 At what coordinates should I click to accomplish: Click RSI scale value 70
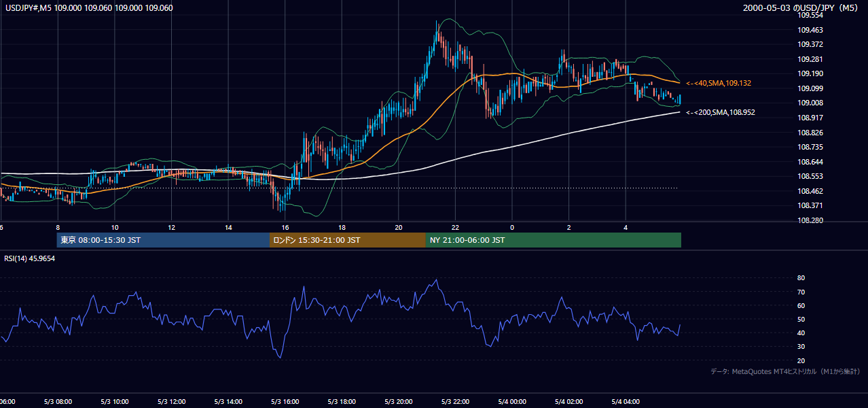coord(801,292)
